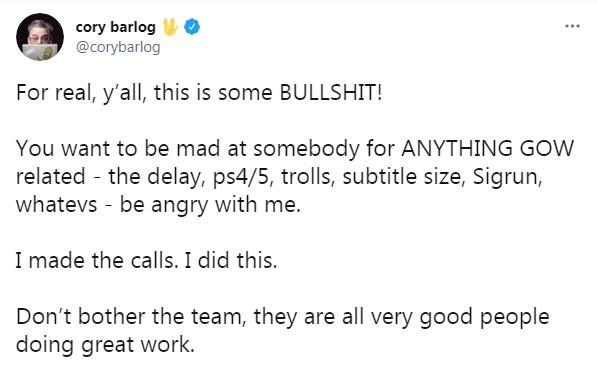The image size is (598, 365).
Task: Click the phrase "Don't bother the team,"
Action: [x=131, y=317]
